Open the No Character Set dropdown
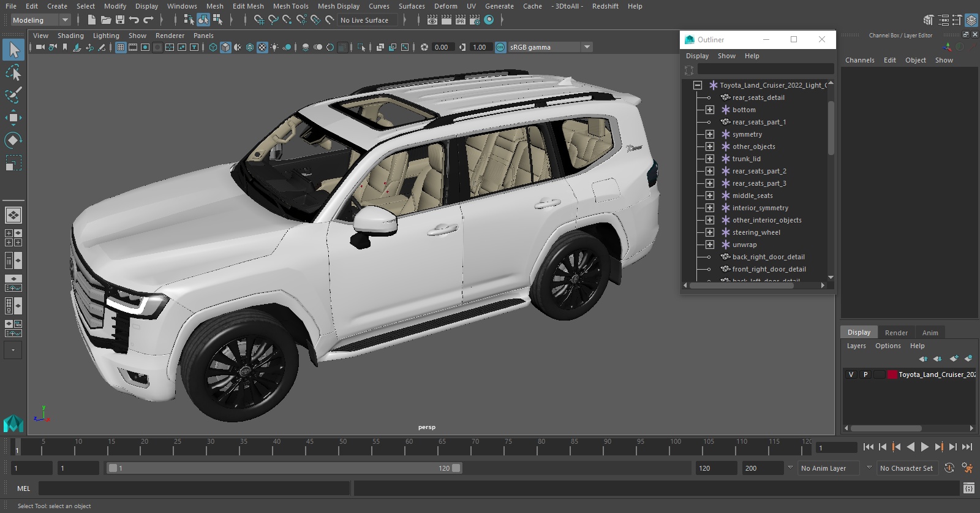 907,468
